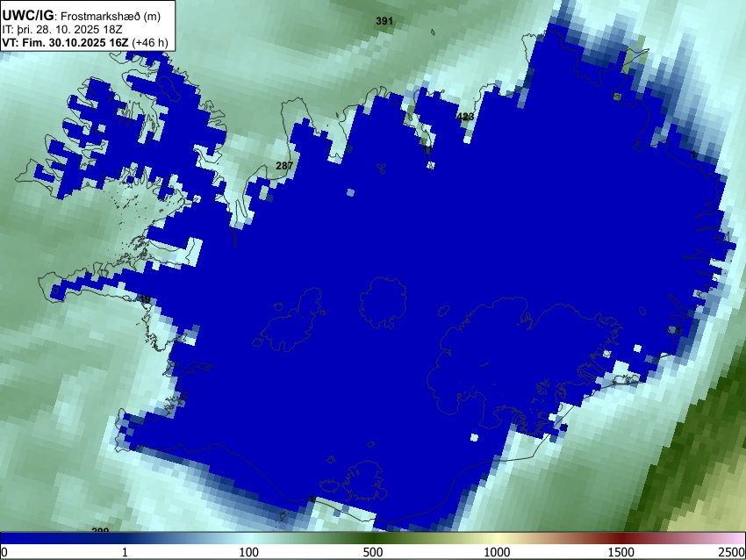
Task: Select the color scale tick label '500'
Action: click(x=373, y=552)
